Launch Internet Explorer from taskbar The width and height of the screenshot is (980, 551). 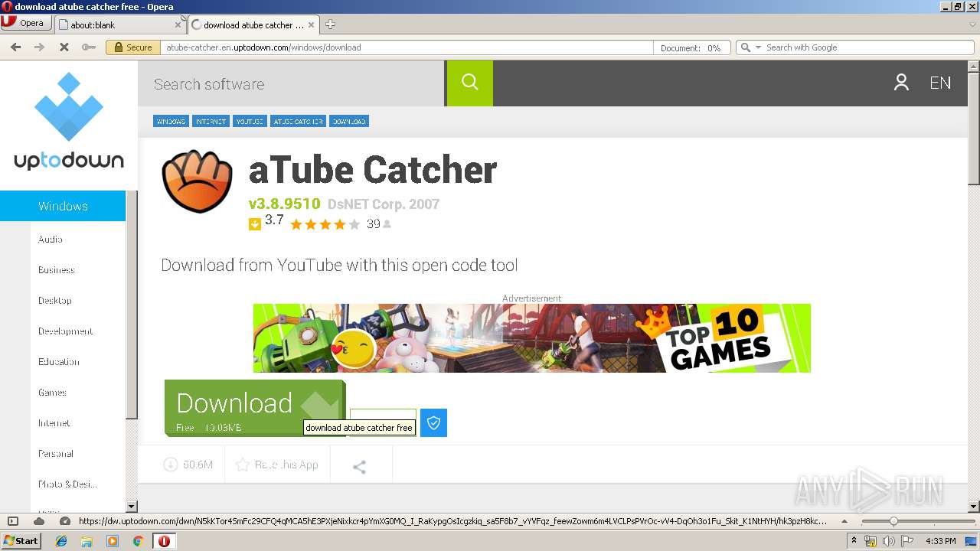61,541
